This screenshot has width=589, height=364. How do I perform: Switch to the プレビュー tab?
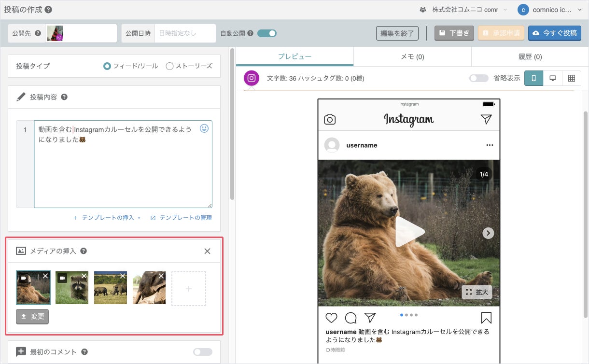coord(294,56)
